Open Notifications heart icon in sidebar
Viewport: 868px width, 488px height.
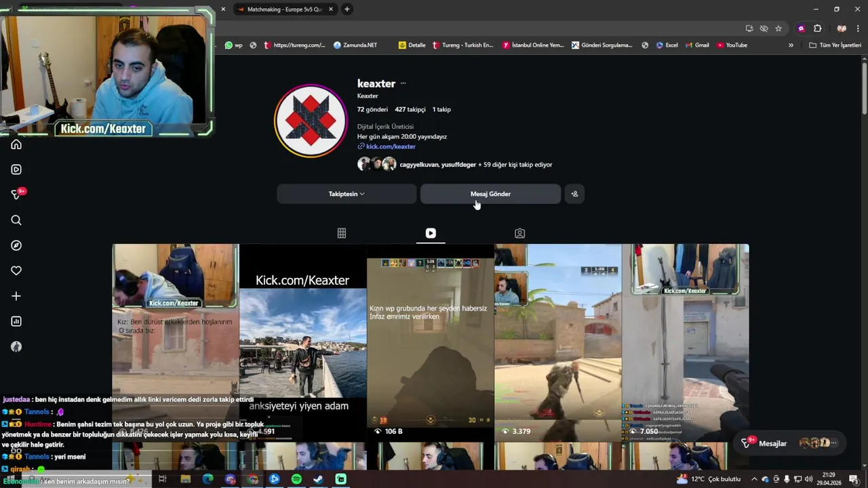coord(16,270)
